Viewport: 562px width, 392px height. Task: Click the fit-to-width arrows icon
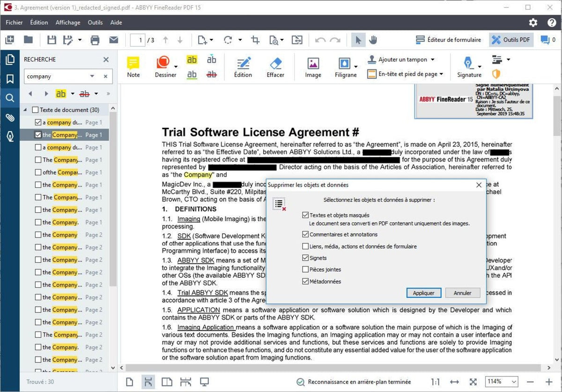(454, 382)
